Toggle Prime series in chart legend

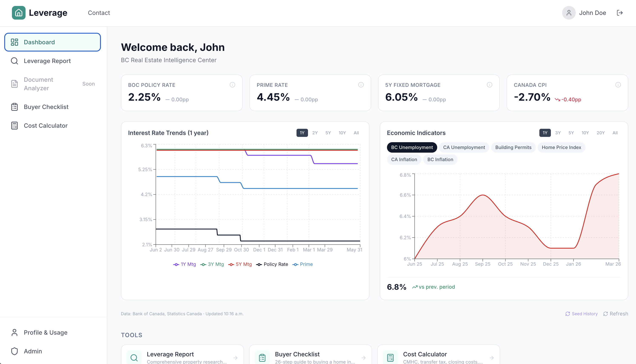[303, 264]
